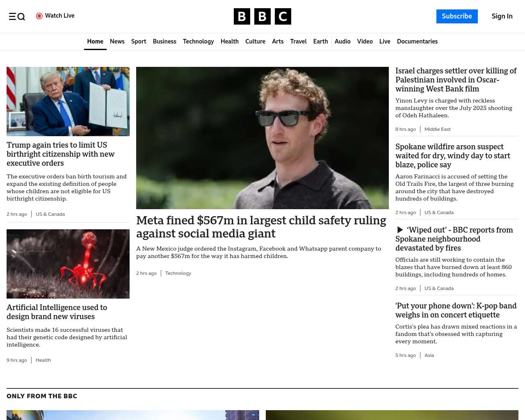Click the '8 hrs ago' timestamp
This screenshot has height=420, width=525.
[406, 129]
